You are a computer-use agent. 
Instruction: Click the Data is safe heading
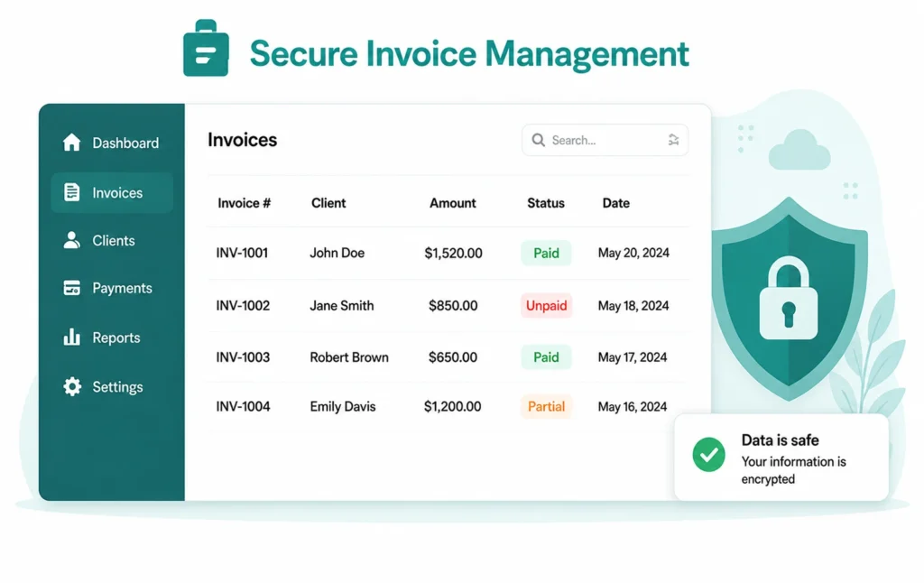[780, 440]
